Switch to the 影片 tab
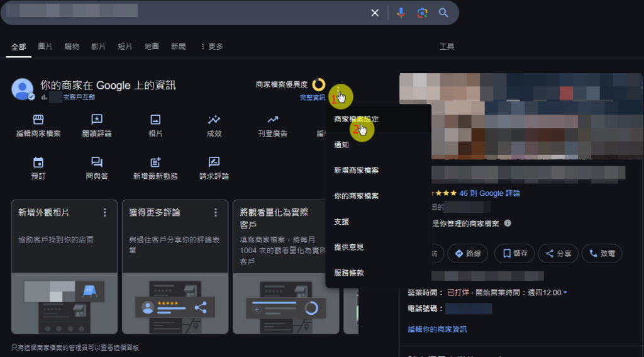The image size is (644, 357). [98, 47]
